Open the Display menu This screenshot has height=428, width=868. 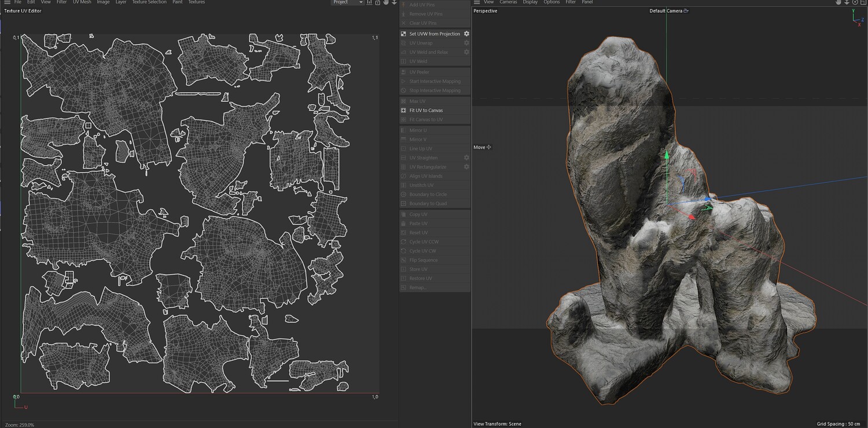pos(531,2)
